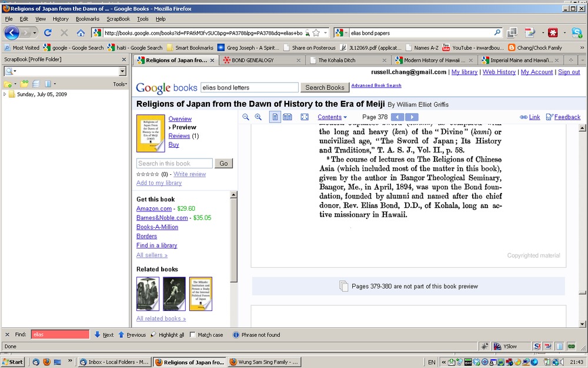Click the Windows Start button
Viewport: 588px width, 368px height.
click(x=14, y=362)
